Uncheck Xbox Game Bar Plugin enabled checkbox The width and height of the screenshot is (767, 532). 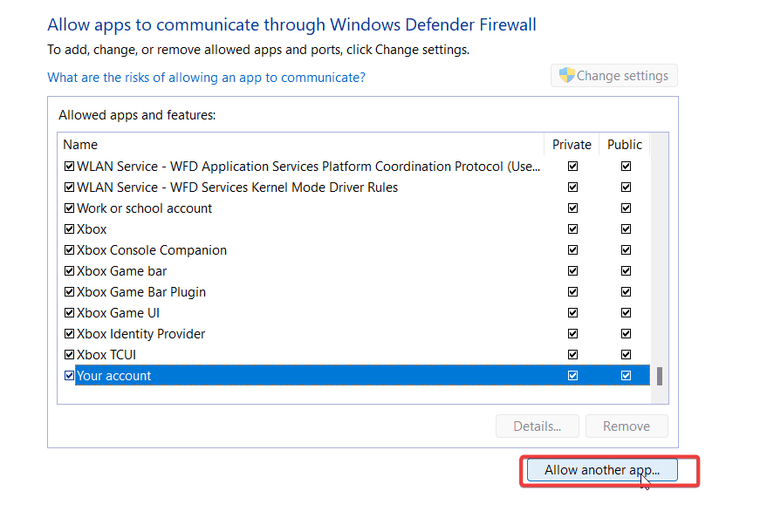point(69,292)
